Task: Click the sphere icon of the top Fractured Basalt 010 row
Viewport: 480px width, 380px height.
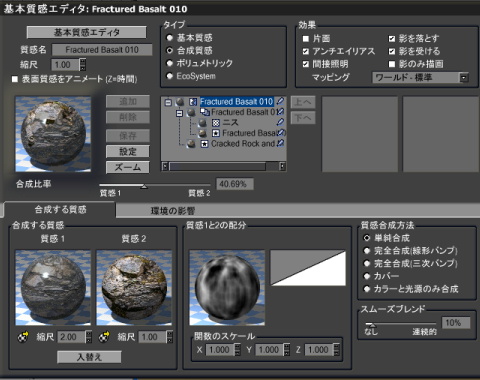Action: pos(180,102)
